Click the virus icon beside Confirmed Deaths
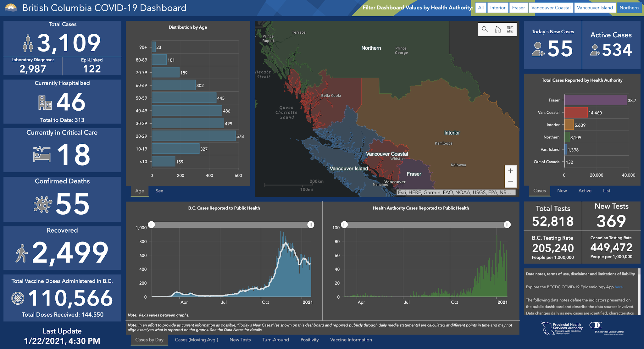 click(x=42, y=204)
